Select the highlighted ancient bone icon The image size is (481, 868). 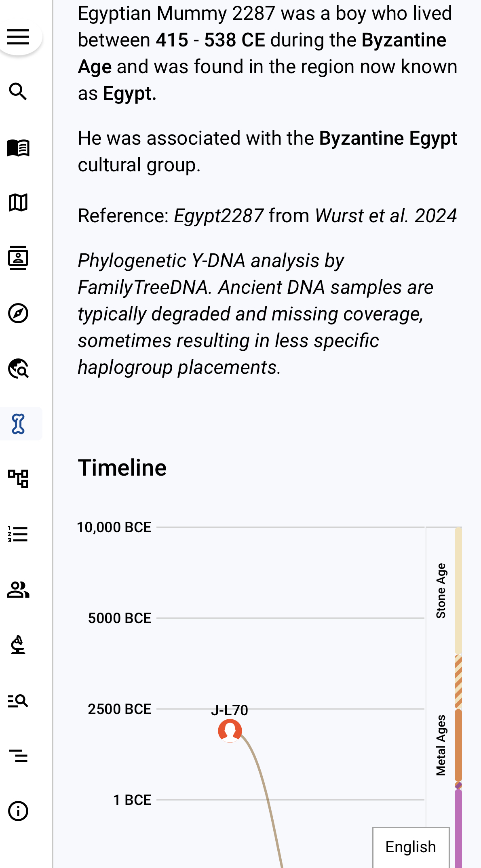tap(18, 424)
